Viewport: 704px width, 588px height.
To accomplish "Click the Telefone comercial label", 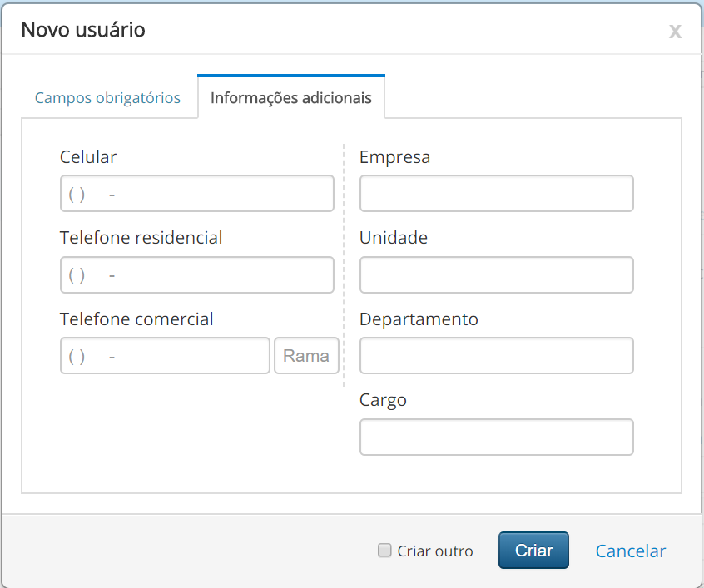I will point(136,319).
